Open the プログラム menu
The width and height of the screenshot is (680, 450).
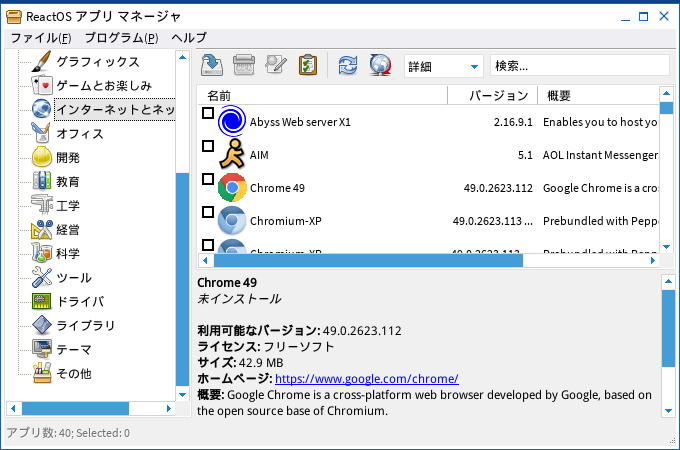(x=121, y=38)
